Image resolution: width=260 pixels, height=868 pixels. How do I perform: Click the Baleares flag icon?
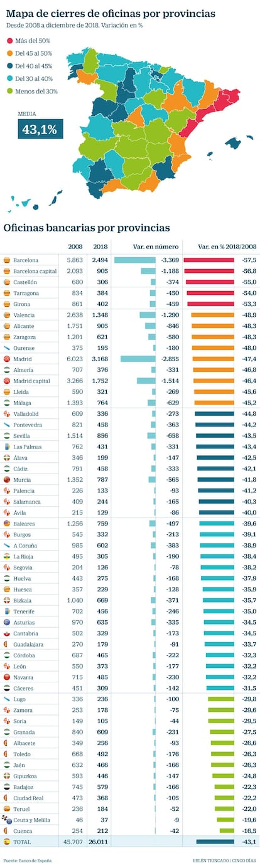coord(6,524)
